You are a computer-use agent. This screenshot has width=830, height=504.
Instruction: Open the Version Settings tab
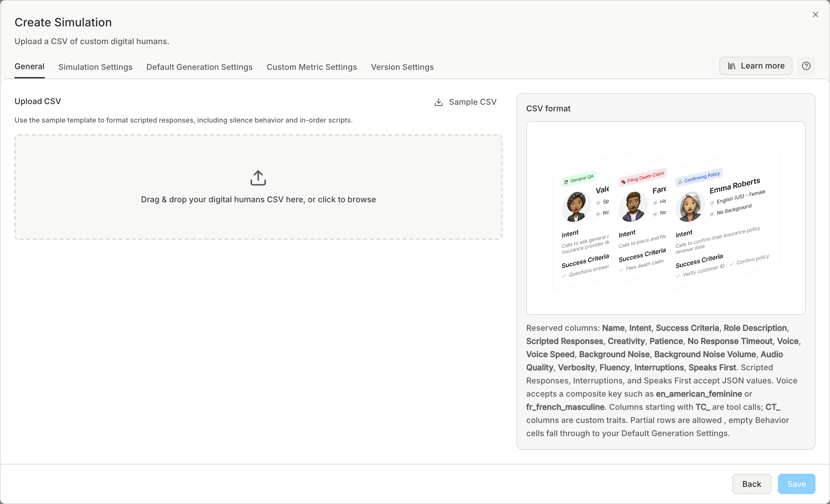coord(402,67)
